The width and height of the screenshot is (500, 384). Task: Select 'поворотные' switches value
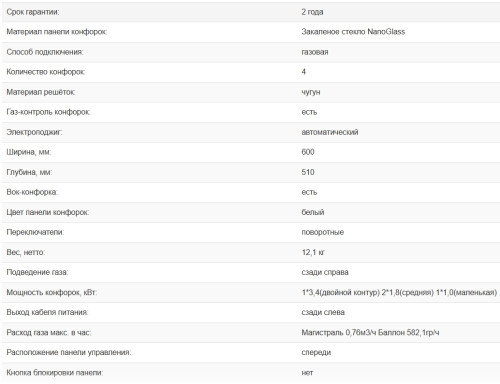point(322,232)
